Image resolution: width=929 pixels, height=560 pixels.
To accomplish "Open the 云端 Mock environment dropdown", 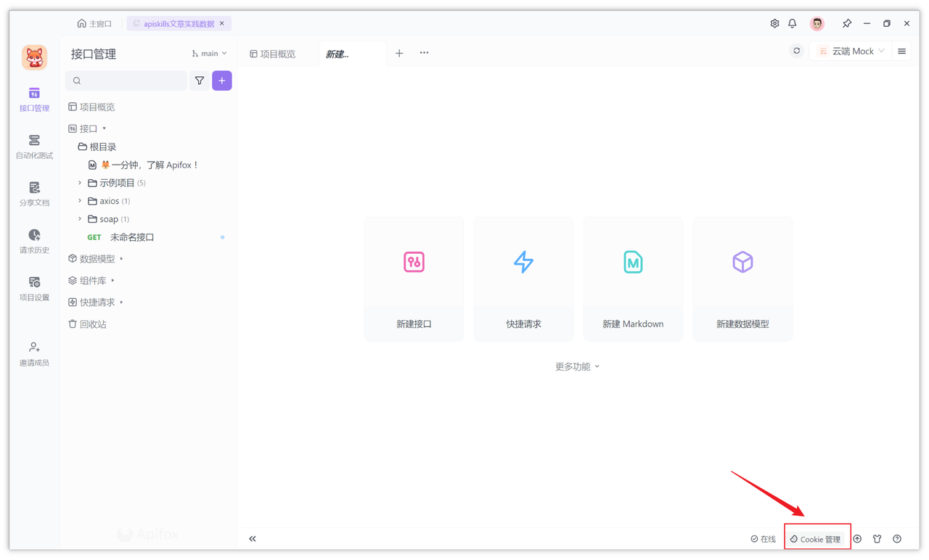I will pos(851,51).
